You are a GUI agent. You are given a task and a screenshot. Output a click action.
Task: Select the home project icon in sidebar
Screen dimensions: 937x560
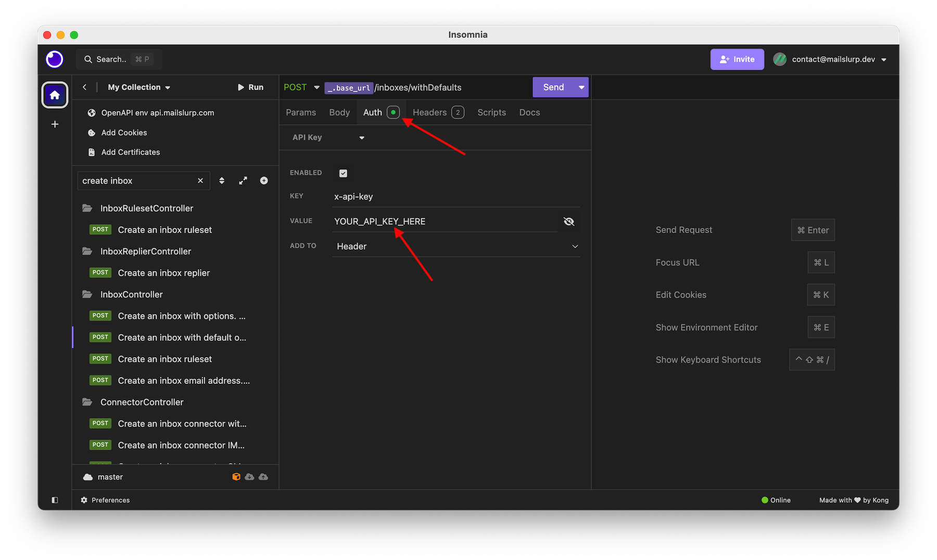(55, 95)
